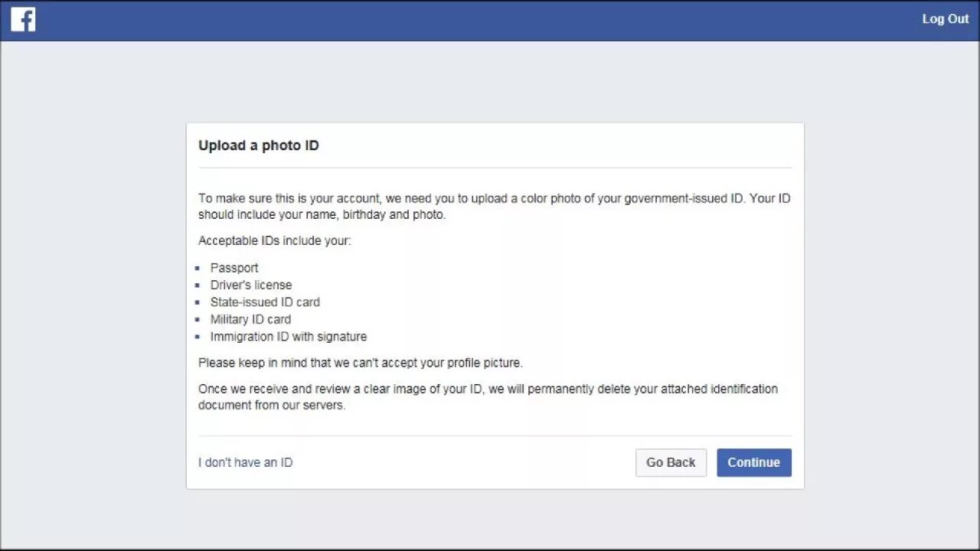Screen dimensions: 980x551
Task: Click the "I don't have an ID" link
Action: [x=245, y=462]
